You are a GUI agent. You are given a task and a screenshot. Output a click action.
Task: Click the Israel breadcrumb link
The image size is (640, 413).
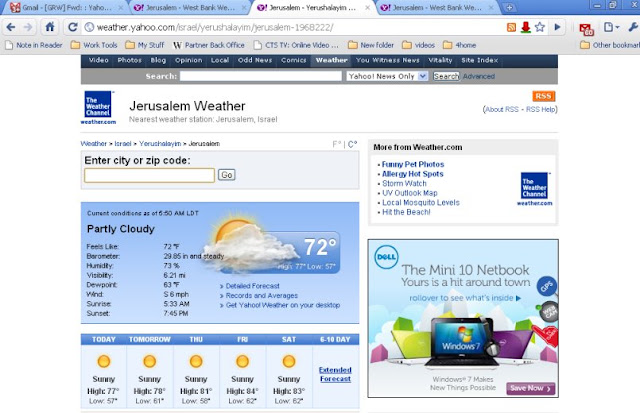(x=123, y=144)
